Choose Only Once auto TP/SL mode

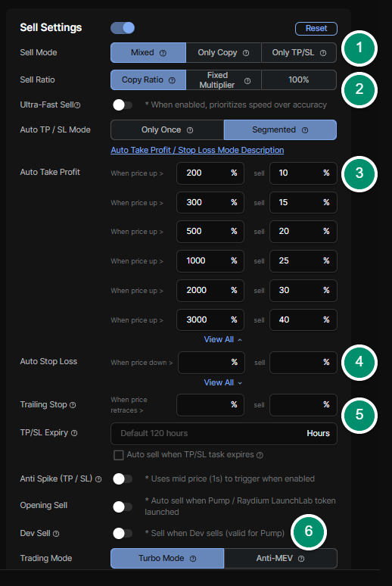click(x=167, y=129)
